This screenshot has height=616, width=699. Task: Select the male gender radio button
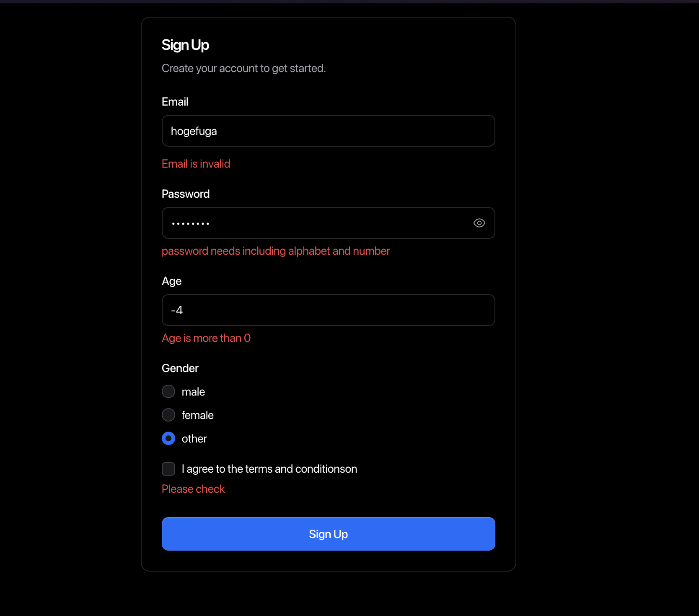(x=168, y=391)
